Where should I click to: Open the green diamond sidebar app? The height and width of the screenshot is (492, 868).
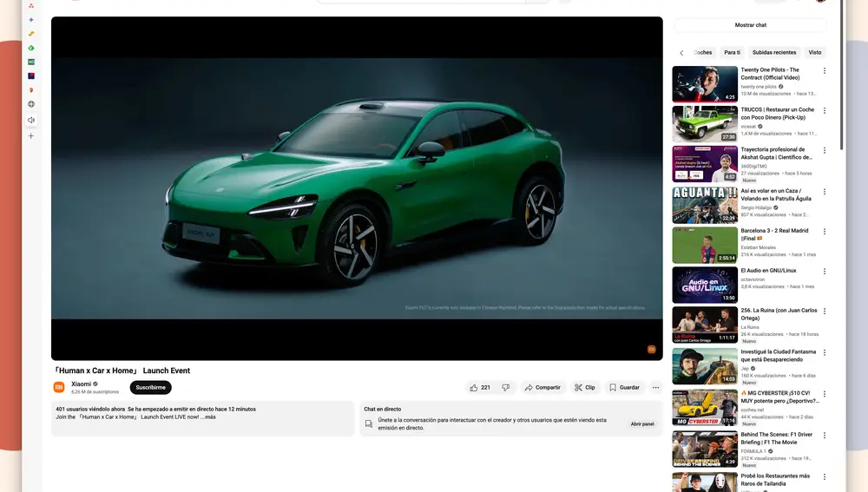[x=31, y=48]
